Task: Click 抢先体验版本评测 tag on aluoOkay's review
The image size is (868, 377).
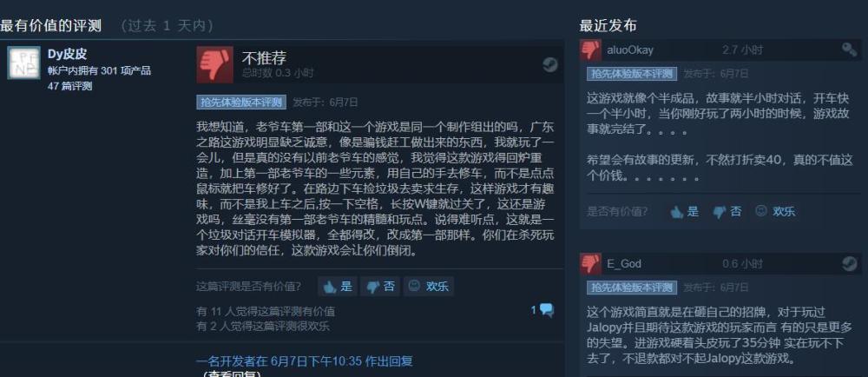Action: [x=632, y=74]
